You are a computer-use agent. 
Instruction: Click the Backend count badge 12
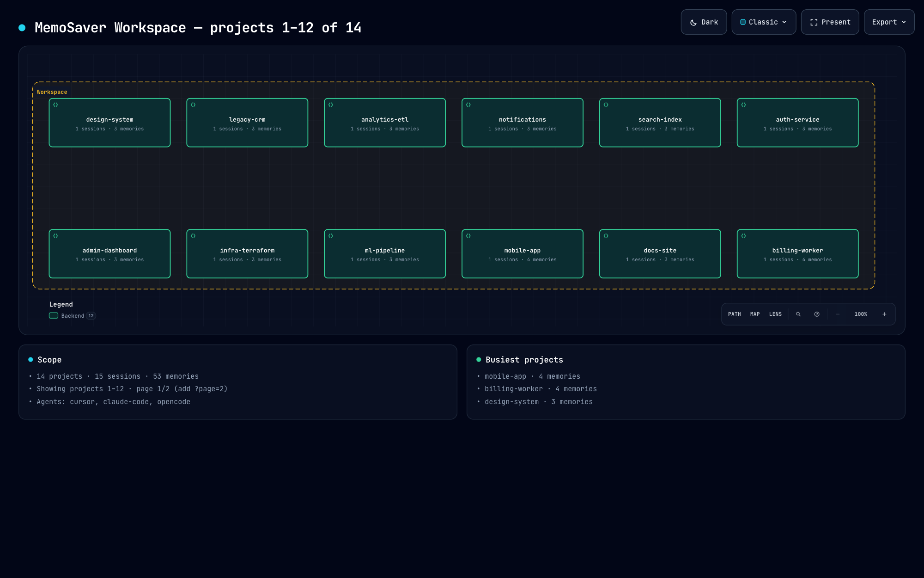[x=91, y=316]
